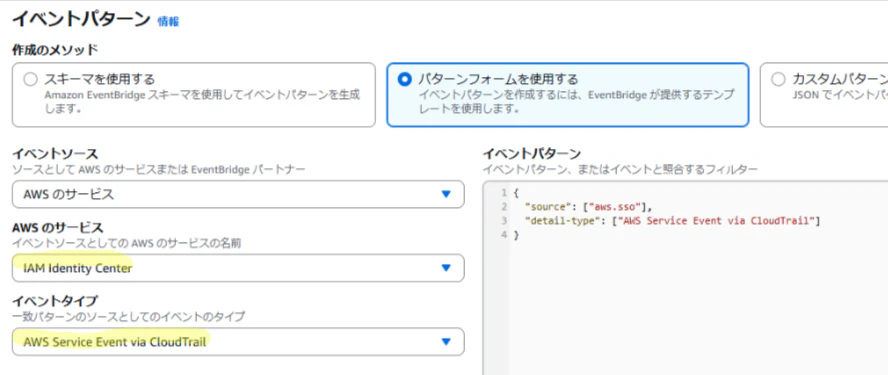Click line number 3 in the editor gutter

504,220
